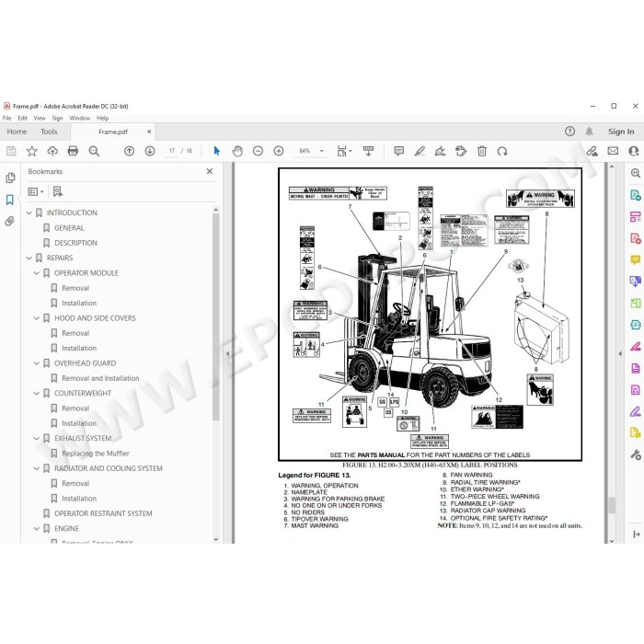Open the GENERAL bookmark

(69, 228)
